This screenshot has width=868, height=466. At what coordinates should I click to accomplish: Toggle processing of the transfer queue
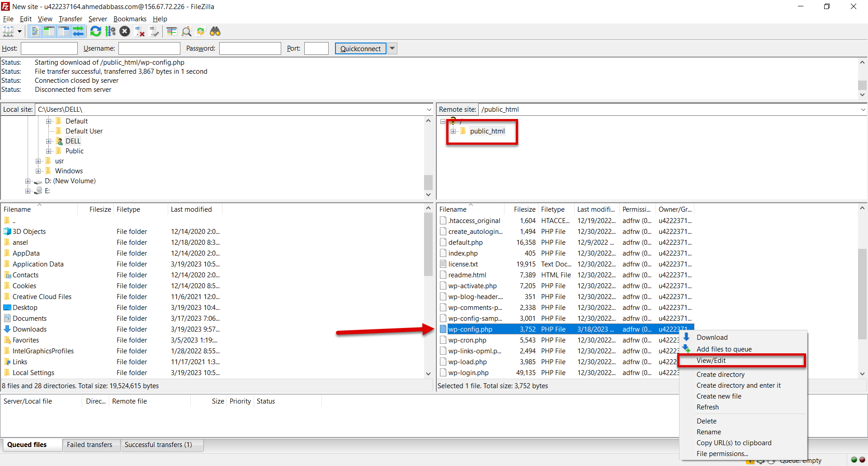[x=110, y=31]
